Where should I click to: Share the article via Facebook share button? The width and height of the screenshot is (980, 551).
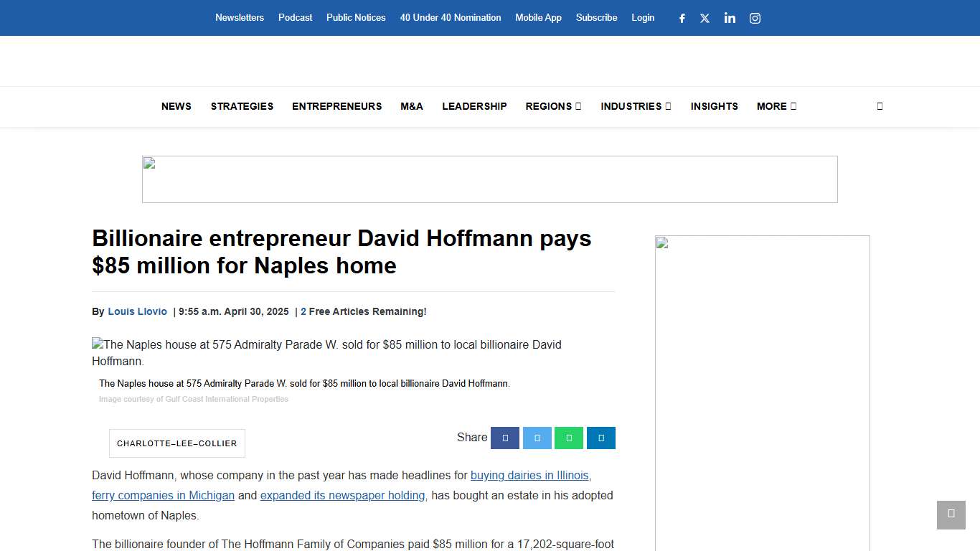point(504,438)
